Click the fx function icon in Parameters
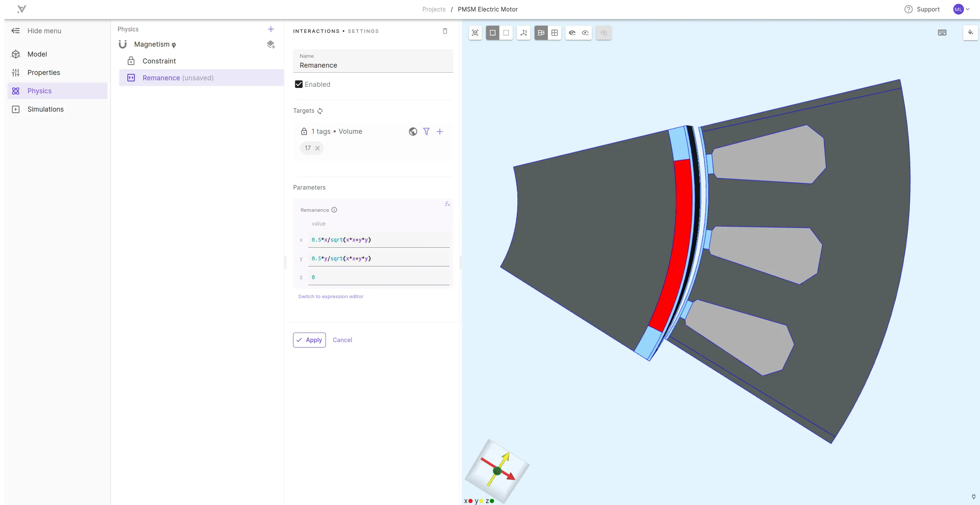Viewport: 980px width, 505px height. click(x=447, y=204)
